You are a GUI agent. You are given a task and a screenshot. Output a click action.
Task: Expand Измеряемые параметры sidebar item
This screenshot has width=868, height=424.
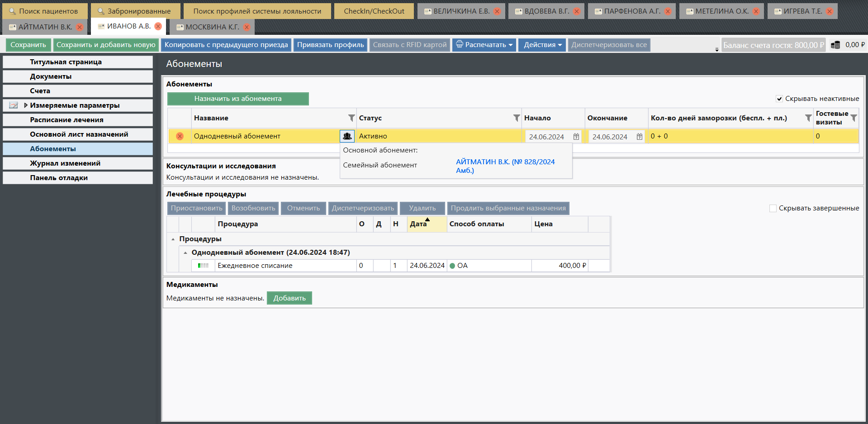26,105
